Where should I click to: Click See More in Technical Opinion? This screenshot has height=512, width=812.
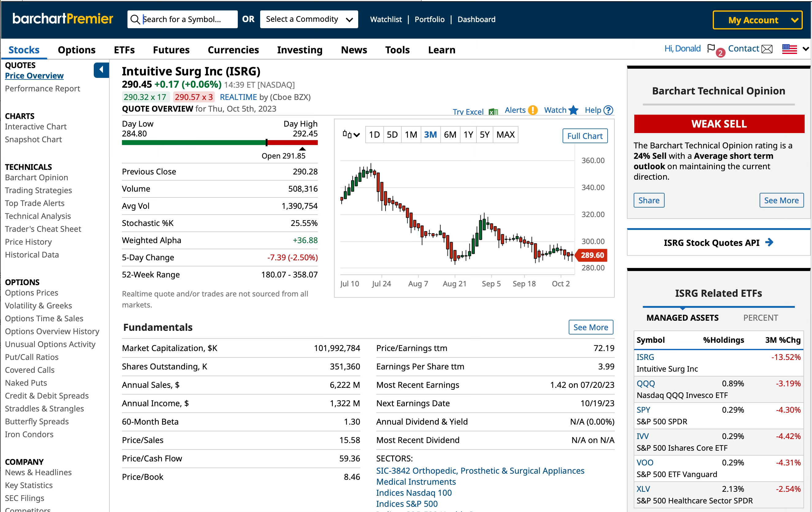[x=781, y=201]
